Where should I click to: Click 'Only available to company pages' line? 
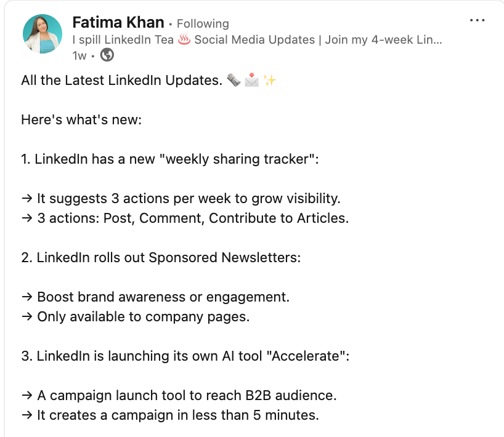tap(136, 317)
